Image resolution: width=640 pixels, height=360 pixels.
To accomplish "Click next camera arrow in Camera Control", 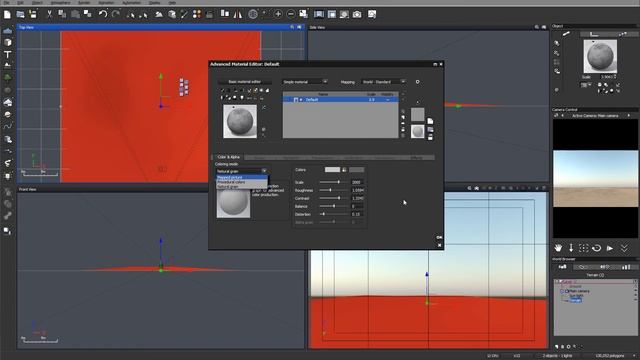I will (x=628, y=116).
